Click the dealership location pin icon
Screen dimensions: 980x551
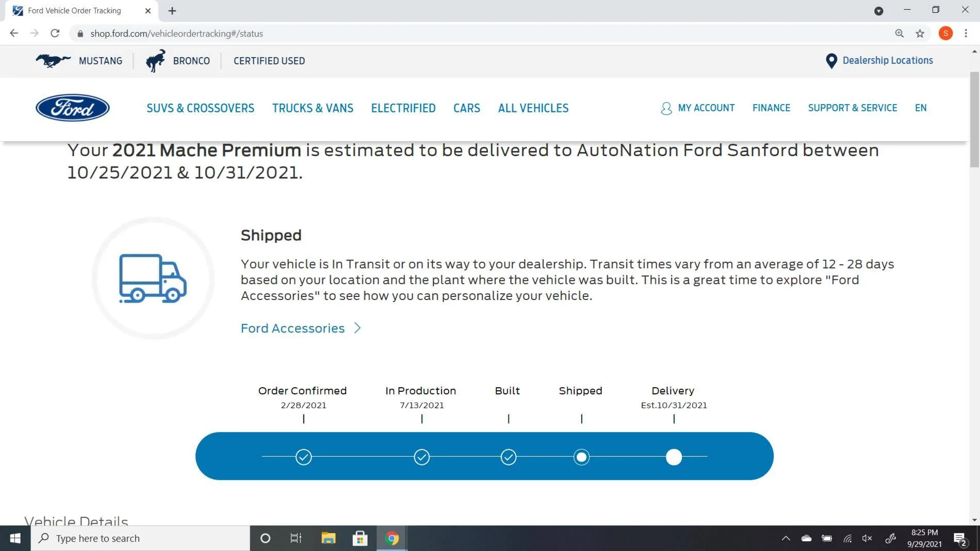click(x=831, y=61)
